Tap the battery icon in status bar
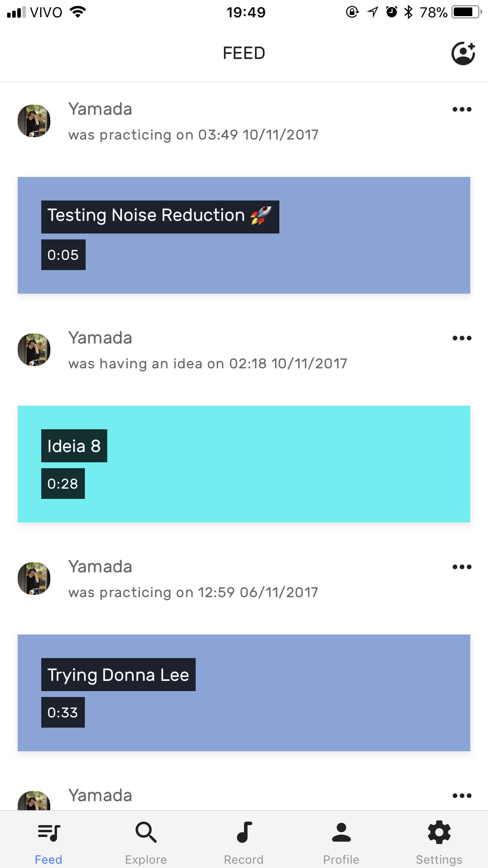The height and width of the screenshot is (868, 488). point(466,12)
